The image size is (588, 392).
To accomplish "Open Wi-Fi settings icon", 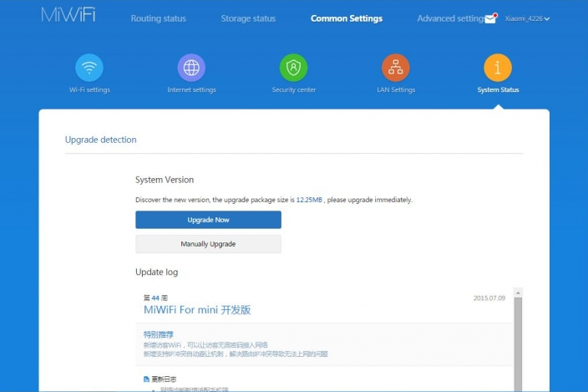I will [89, 68].
